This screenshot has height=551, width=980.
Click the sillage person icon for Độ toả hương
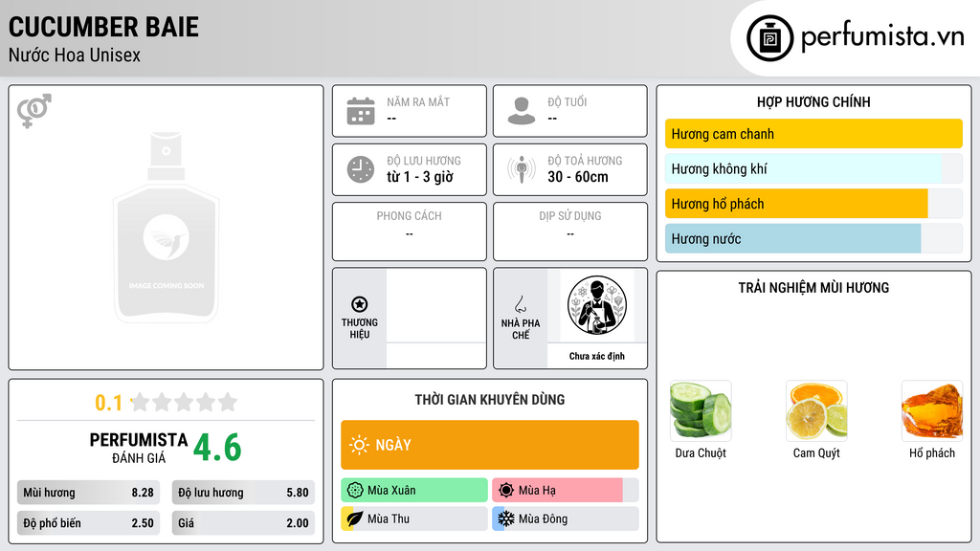522,169
